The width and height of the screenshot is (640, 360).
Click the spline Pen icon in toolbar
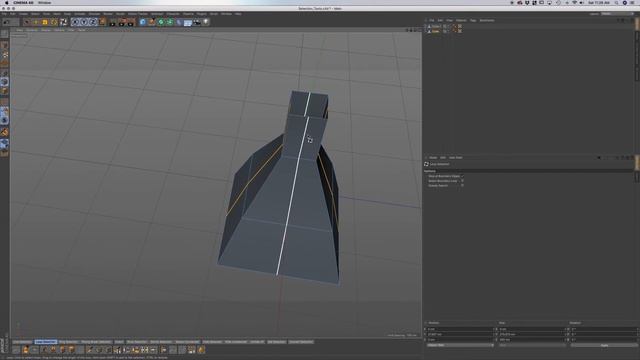tap(151, 22)
